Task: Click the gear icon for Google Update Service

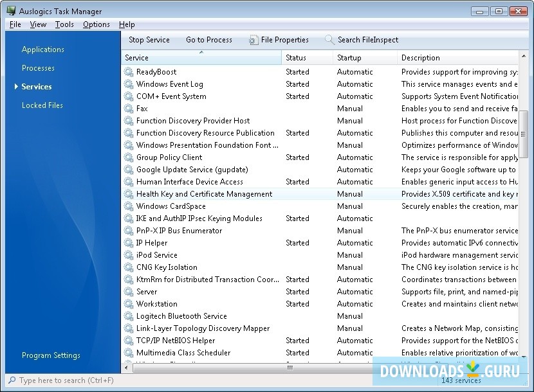Action: tap(129, 170)
